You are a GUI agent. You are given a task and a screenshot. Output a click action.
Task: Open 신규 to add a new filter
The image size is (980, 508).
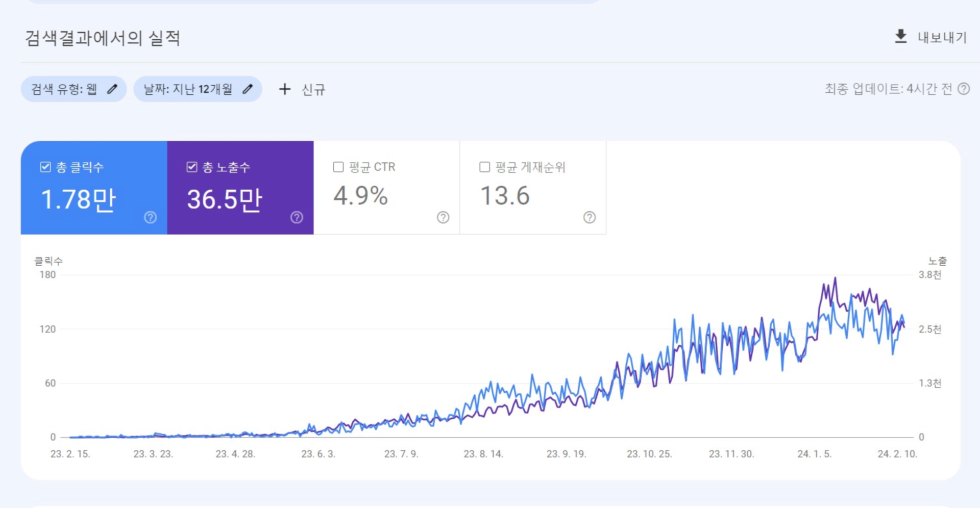313,89
